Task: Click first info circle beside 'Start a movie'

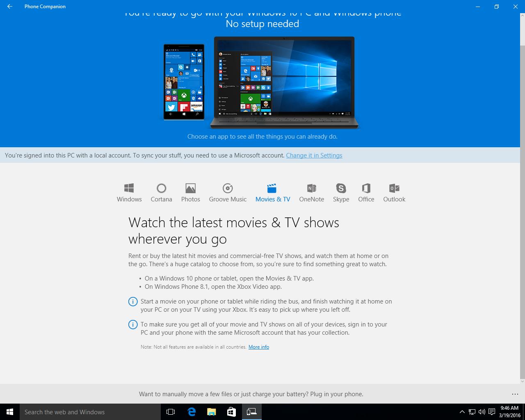Action: tap(133, 302)
